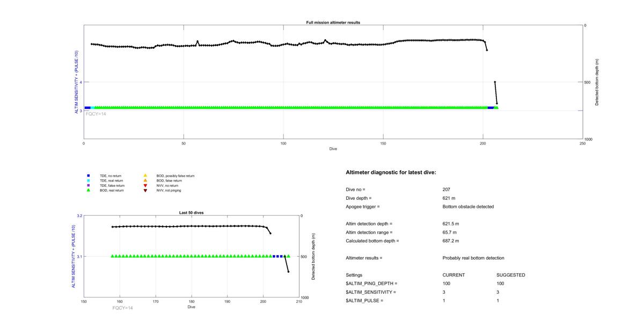Click the 'ALTIM SENSITIVITY + (PULSE /10)' label of last 50 dives plot
The image size is (644, 334).
74,257
